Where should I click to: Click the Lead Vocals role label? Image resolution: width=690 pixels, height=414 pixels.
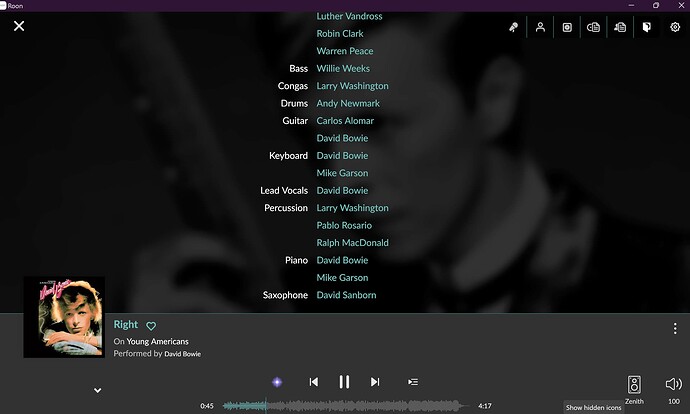[284, 191]
